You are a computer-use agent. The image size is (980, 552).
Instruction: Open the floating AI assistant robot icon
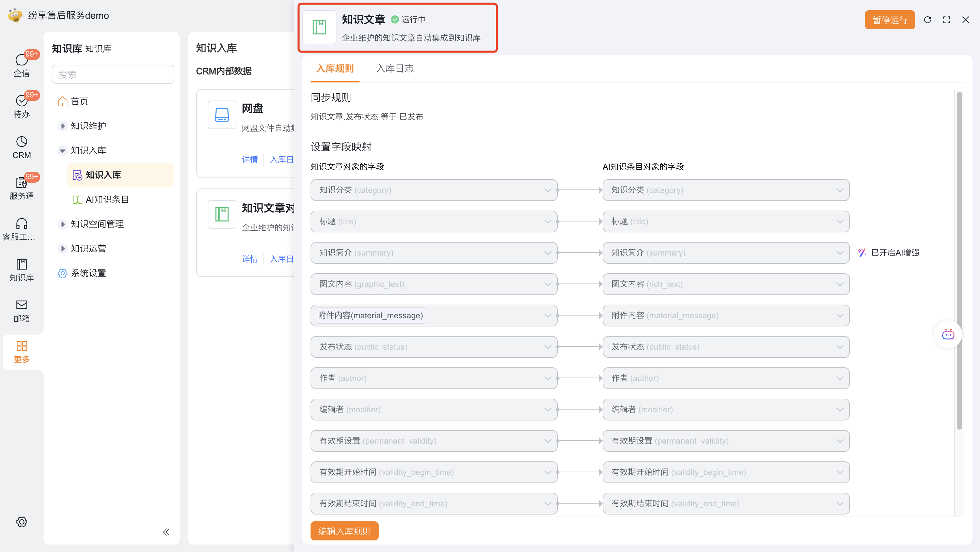pyautogui.click(x=948, y=334)
